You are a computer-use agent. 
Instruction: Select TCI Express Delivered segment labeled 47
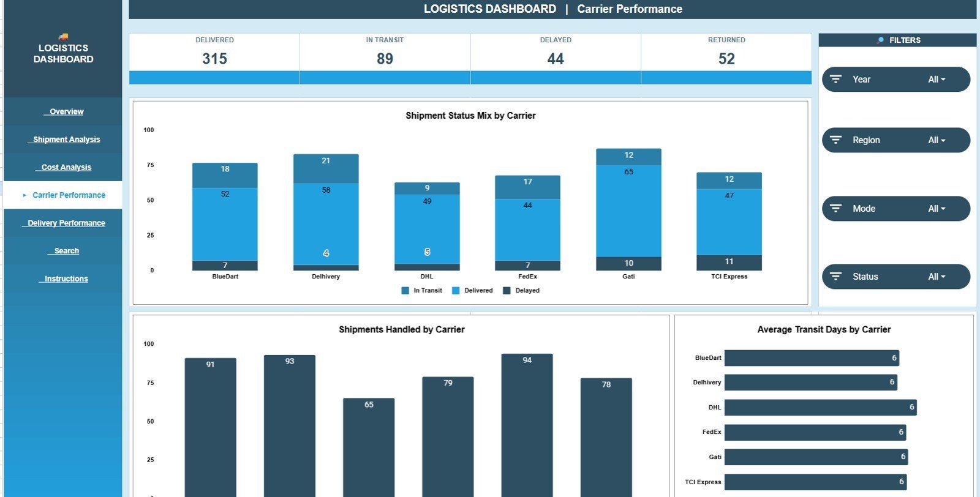[729, 222]
